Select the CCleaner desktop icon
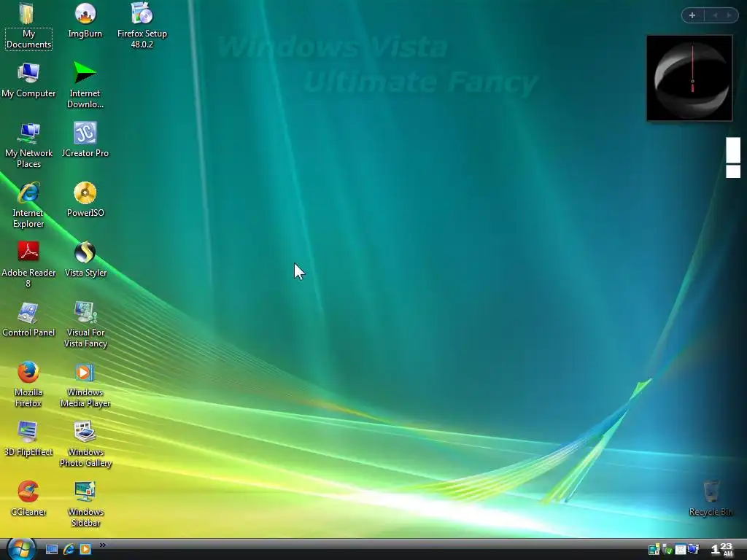The width and height of the screenshot is (747, 560). coord(28,499)
